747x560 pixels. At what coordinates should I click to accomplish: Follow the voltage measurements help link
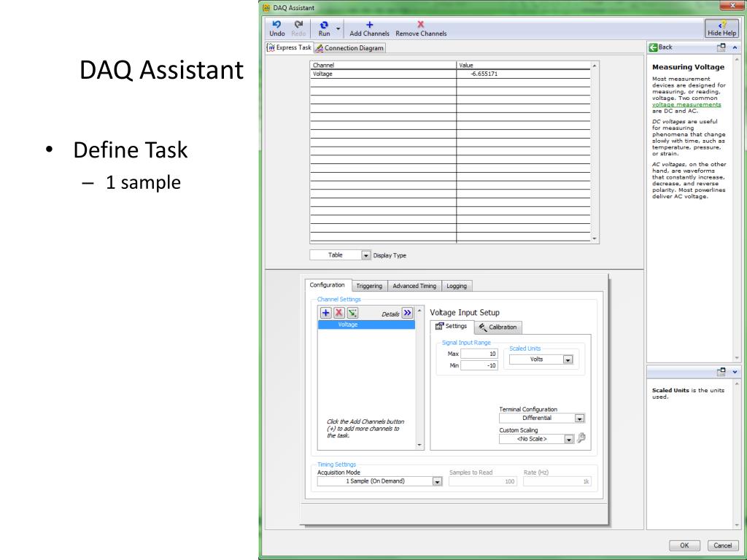tap(686, 104)
